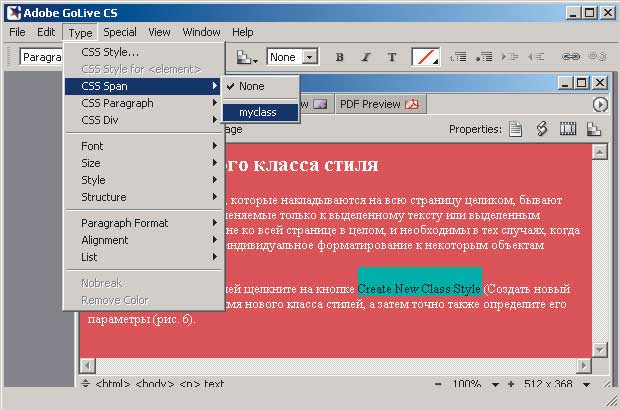
Task: Expand the CSS Paragraph submenu
Action: 144,103
